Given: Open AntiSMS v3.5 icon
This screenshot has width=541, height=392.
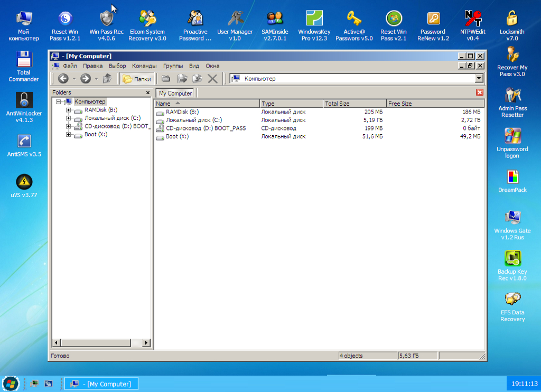Looking at the screenshot, I should click(24, 145).
